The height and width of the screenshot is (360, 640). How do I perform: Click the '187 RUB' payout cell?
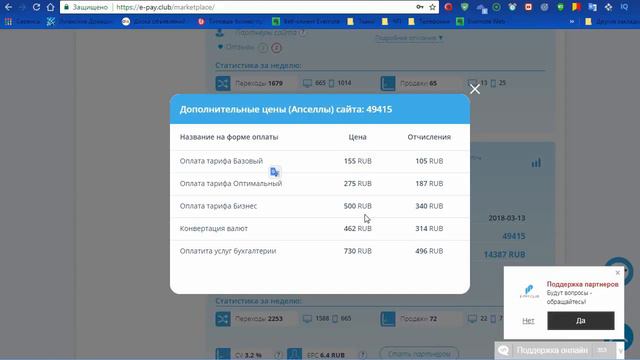[x=429, y=183]
